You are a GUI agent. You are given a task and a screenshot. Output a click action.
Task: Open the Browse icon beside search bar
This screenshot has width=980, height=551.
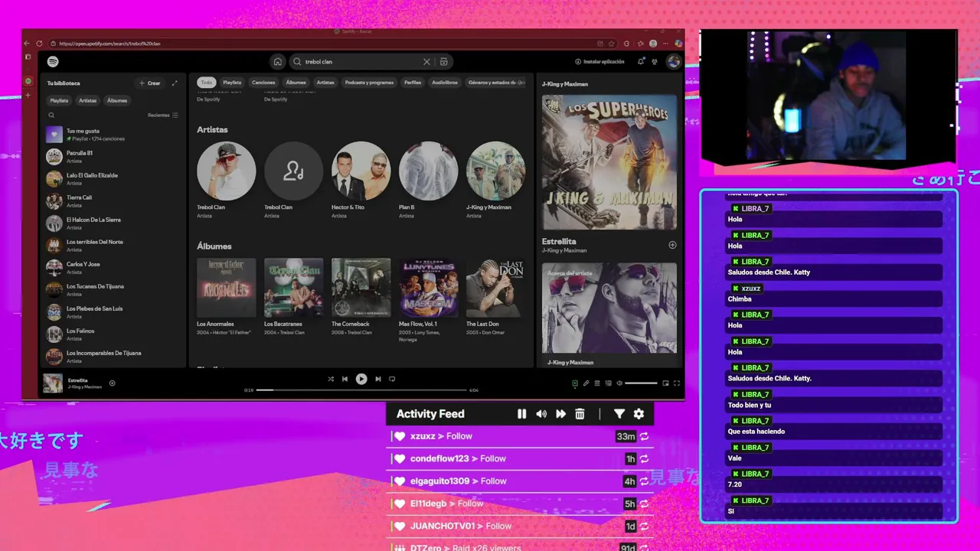coord(444,61)
